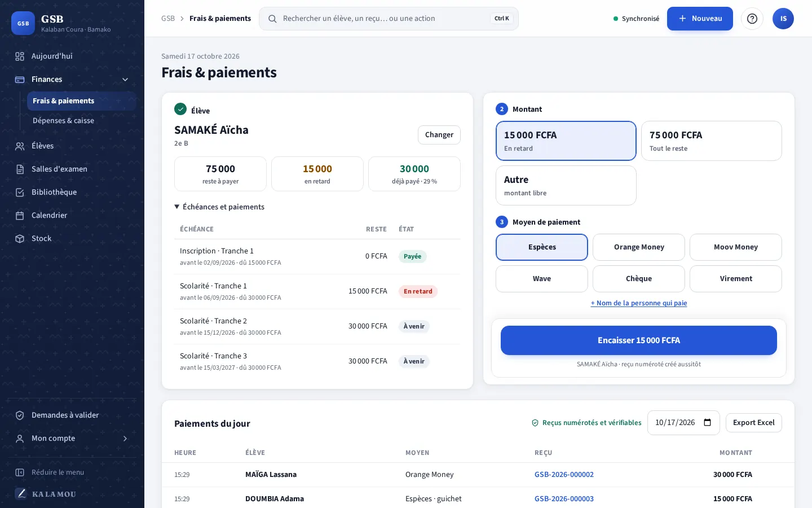Click Encaisser 15 000 FCFA button
The image size is (812, 508).
(x=639, y=340)
